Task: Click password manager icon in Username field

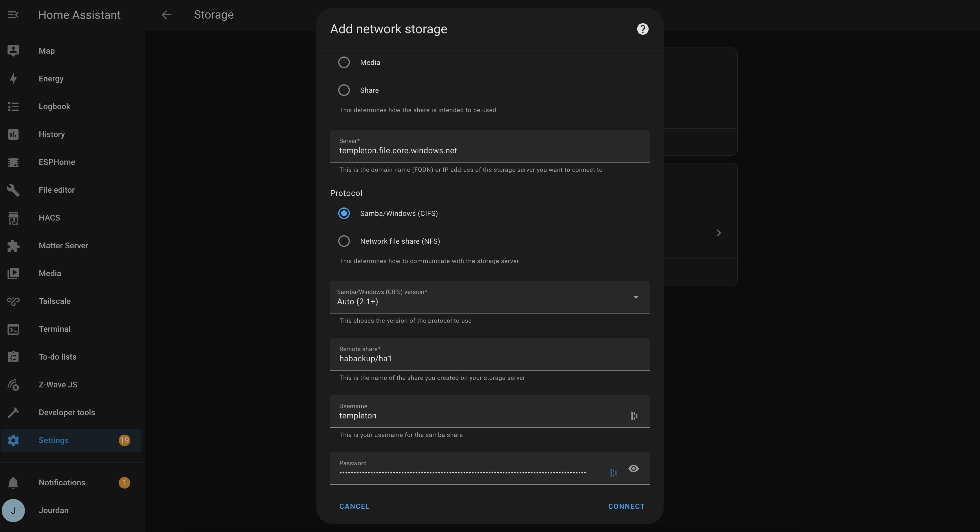Action: click(x=634, y=416)
